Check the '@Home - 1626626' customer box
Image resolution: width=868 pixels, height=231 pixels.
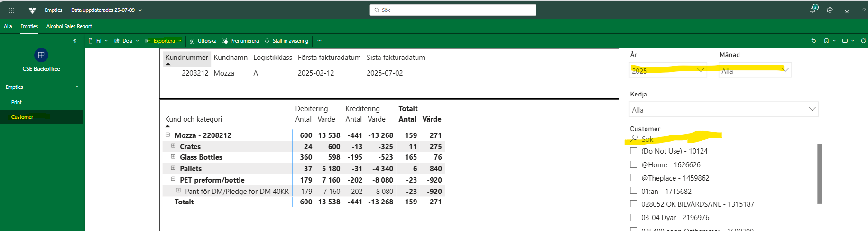click(x=634, y=164)
